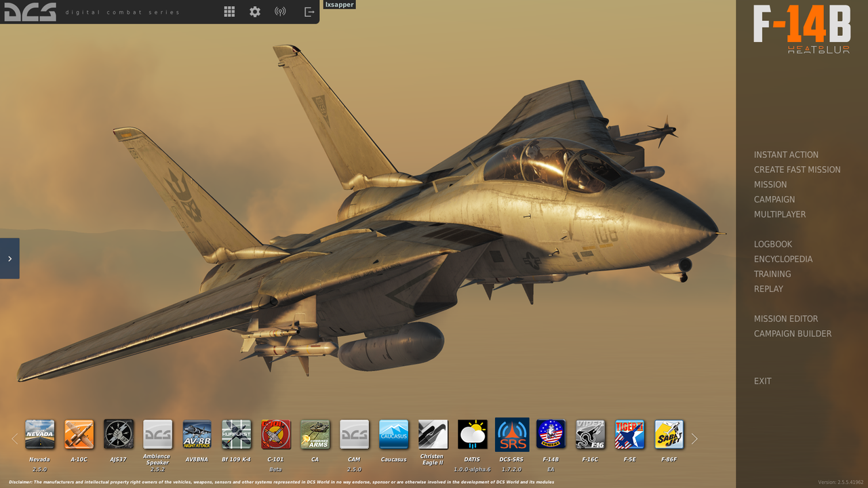
Task: Open the DATIS 1.0.0-alpha.6 module icon
Action: click(x=473, y=434)
